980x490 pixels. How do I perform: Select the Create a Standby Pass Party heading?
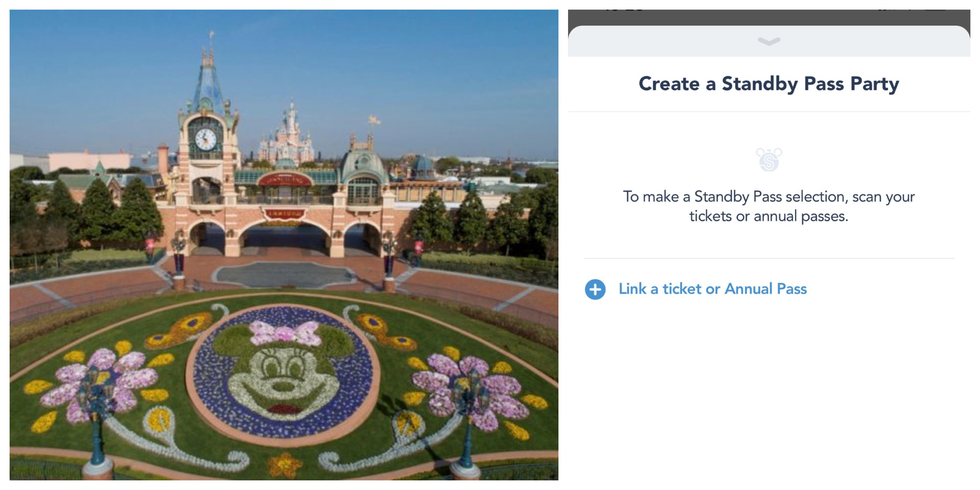[769, 84]
